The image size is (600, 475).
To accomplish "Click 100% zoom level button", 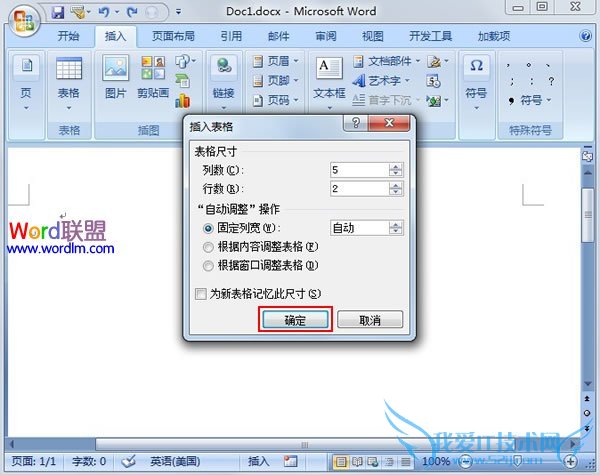I will 435,462.
